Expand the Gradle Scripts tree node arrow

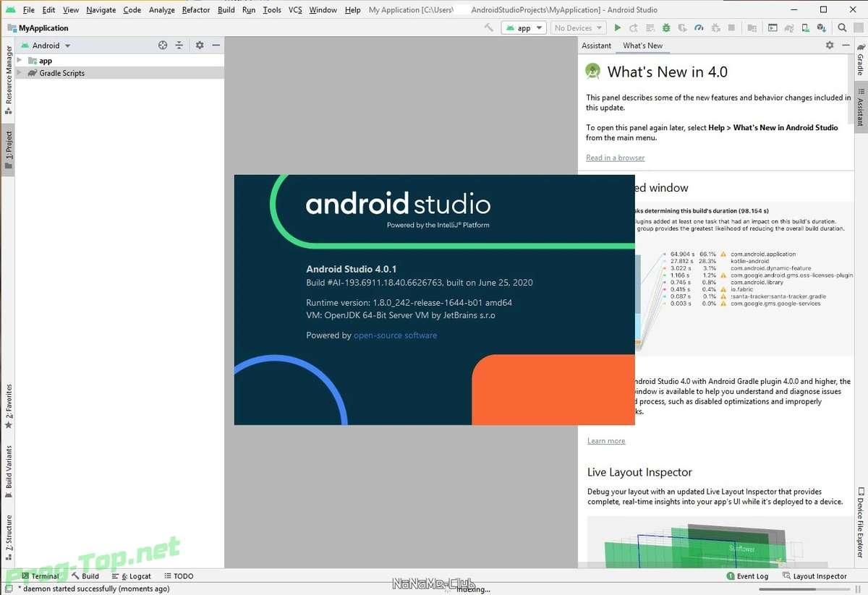pyautogui.click(x=20, y=73)
